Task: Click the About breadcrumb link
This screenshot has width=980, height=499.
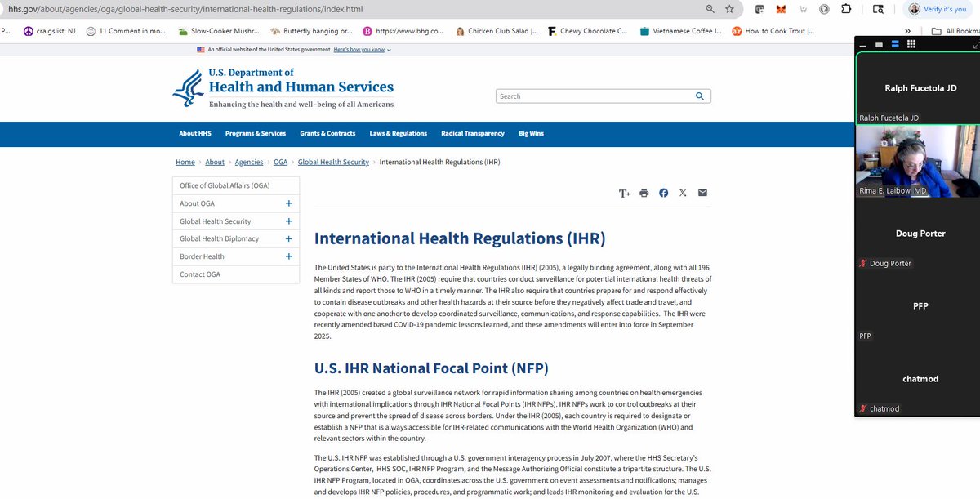Action: pos(215,162)
